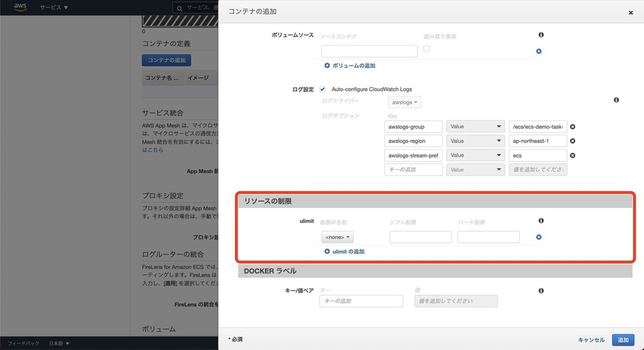Delete the empty volume source row
This screenshot has height=350, width=644.
click(x=538, y=51)
